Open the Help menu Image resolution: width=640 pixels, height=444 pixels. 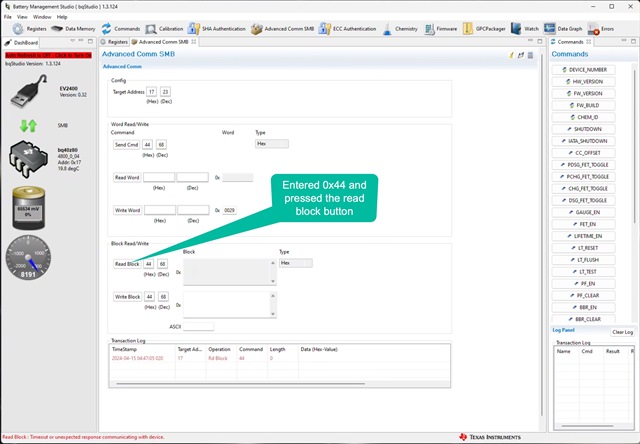coord(62,17)
